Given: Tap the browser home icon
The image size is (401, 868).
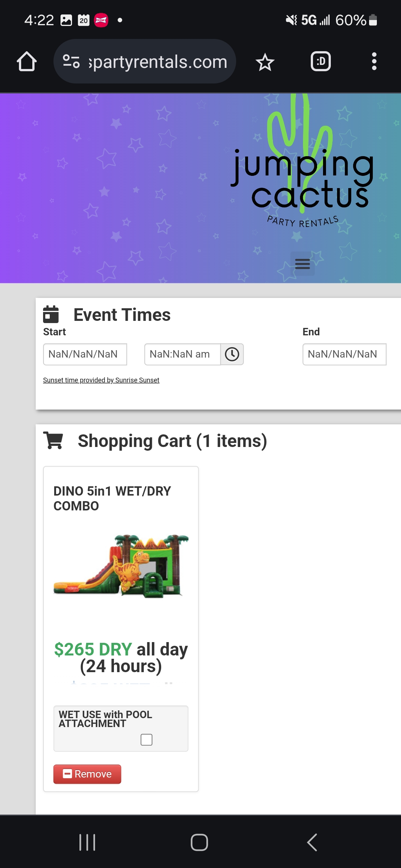Looking at the screenshot, I should click(27, 62).
